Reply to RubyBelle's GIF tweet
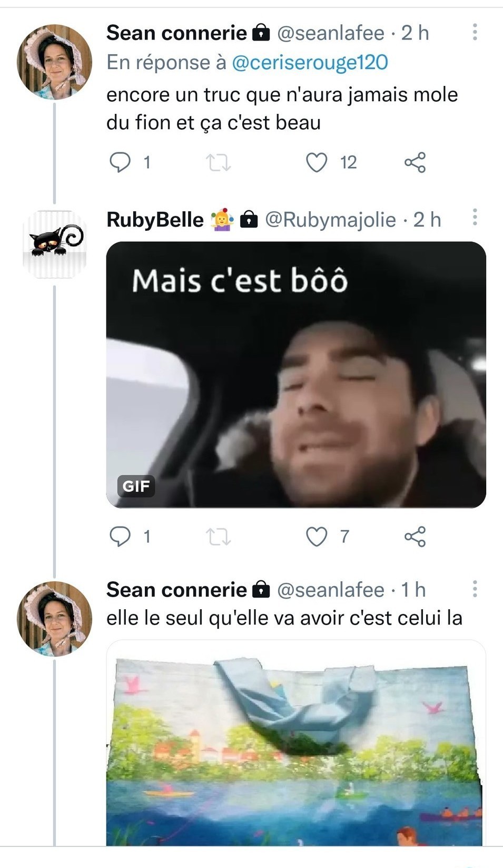 pyautogui.click(x=120, y=537)
